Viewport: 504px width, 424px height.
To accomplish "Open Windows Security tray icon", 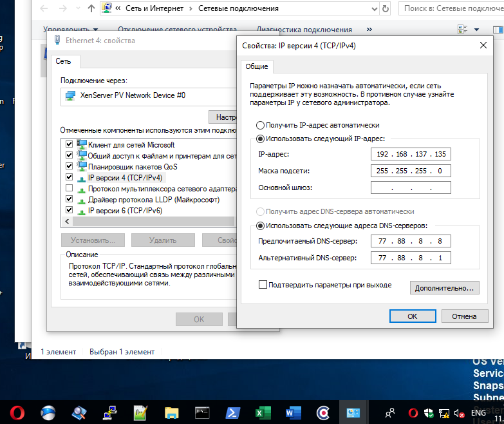I will (429, 413).
